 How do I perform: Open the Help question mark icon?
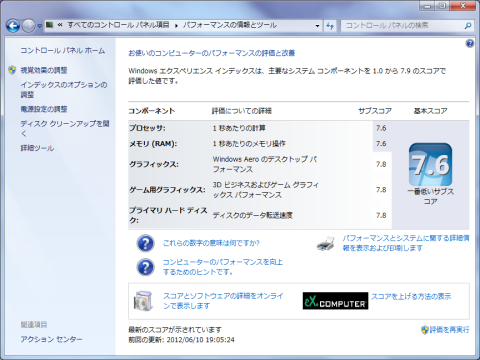tap(470, 43)
